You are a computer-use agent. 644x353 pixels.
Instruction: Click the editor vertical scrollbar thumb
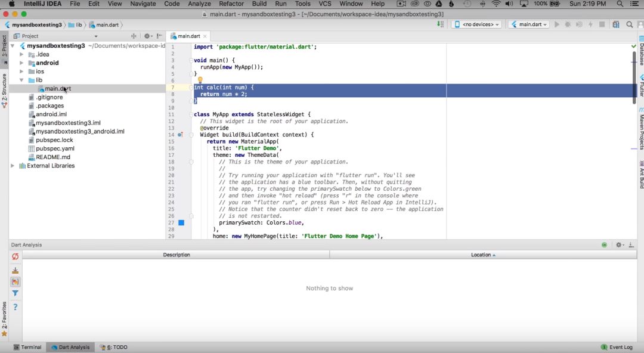635,78
